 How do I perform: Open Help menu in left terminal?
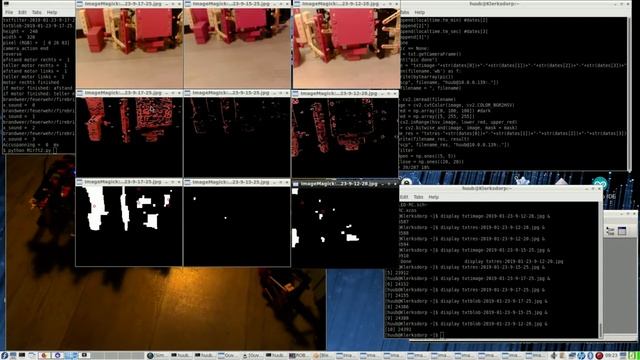[x=52, y=12]
